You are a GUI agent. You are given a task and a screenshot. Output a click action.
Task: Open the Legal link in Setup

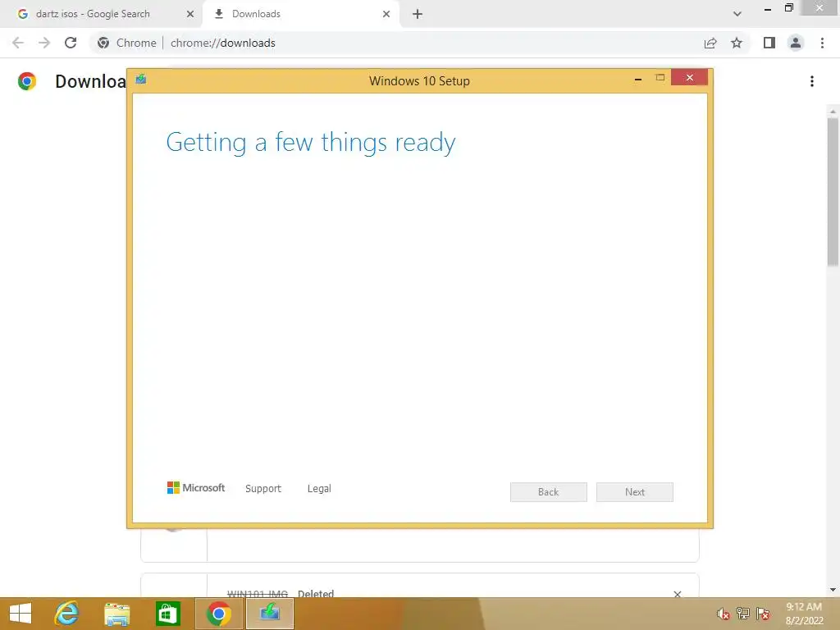click(319, 489)
